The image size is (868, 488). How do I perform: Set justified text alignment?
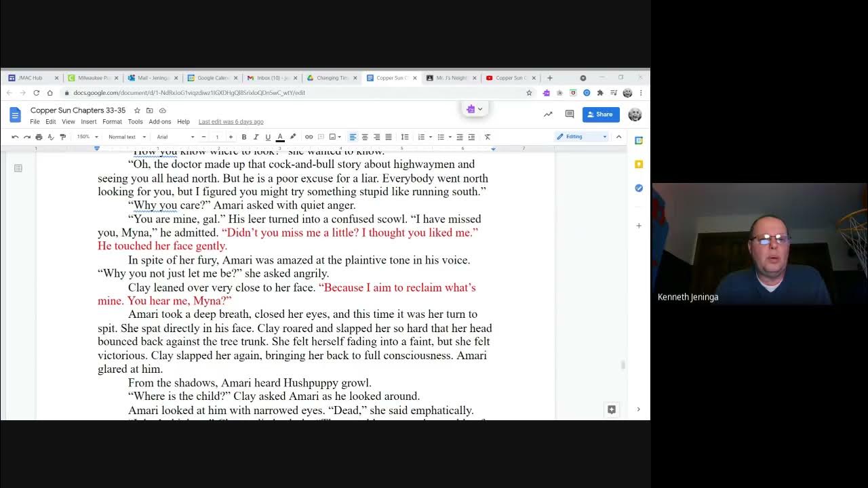click(389, 137)
